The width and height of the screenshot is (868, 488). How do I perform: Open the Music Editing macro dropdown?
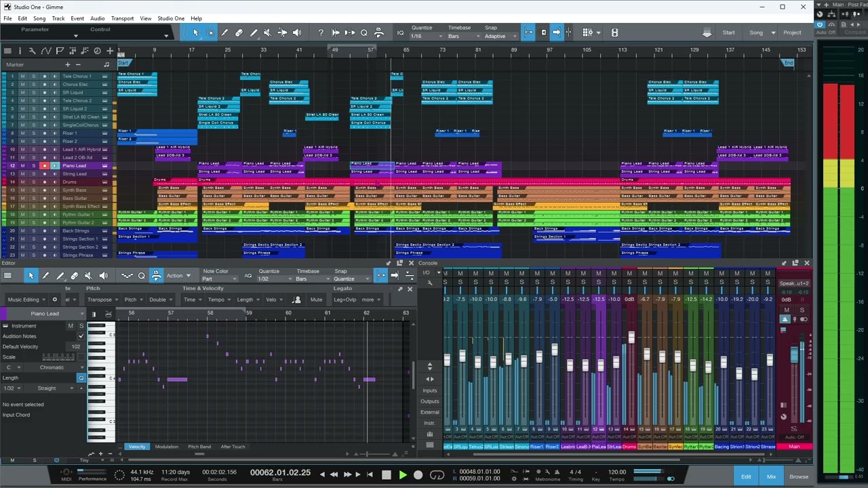pyautogui.click(x=26, y=300)
